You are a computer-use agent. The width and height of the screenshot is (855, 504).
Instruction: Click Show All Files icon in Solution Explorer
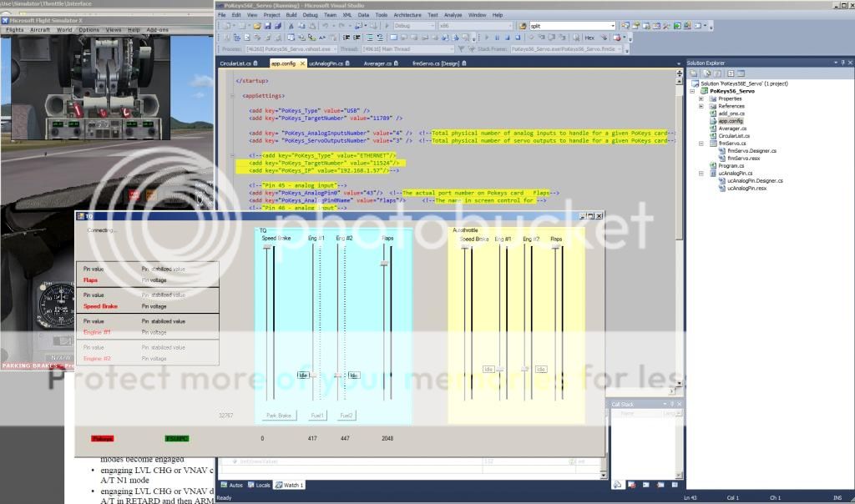706,73
